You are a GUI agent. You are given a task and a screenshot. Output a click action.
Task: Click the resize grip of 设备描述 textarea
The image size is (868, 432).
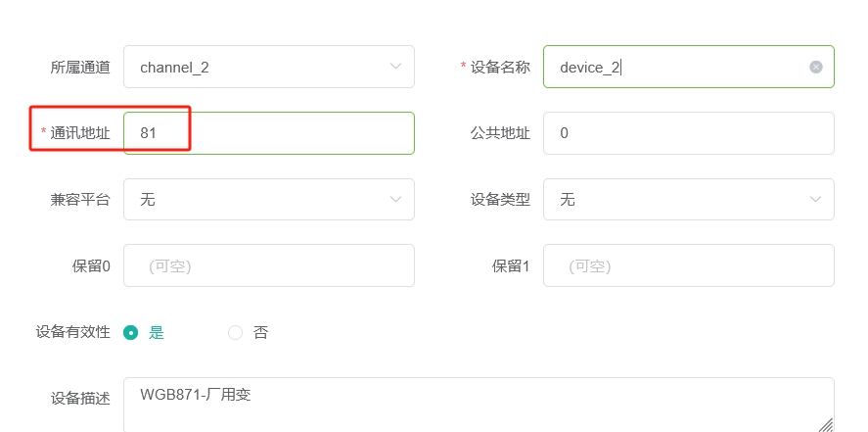pyautogui.click(x=825, y=425)
